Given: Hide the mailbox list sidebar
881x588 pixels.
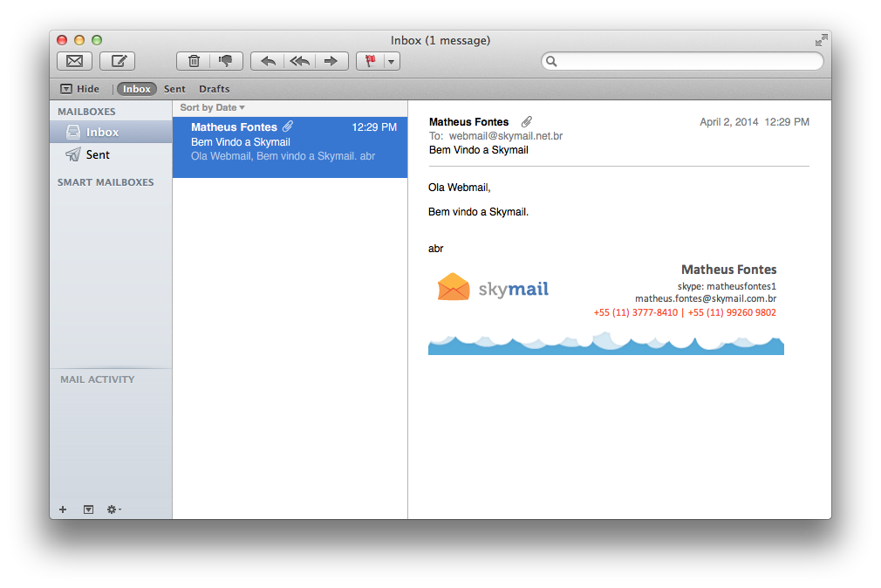Looking at the screenshot, I should [x=79, y=89].
